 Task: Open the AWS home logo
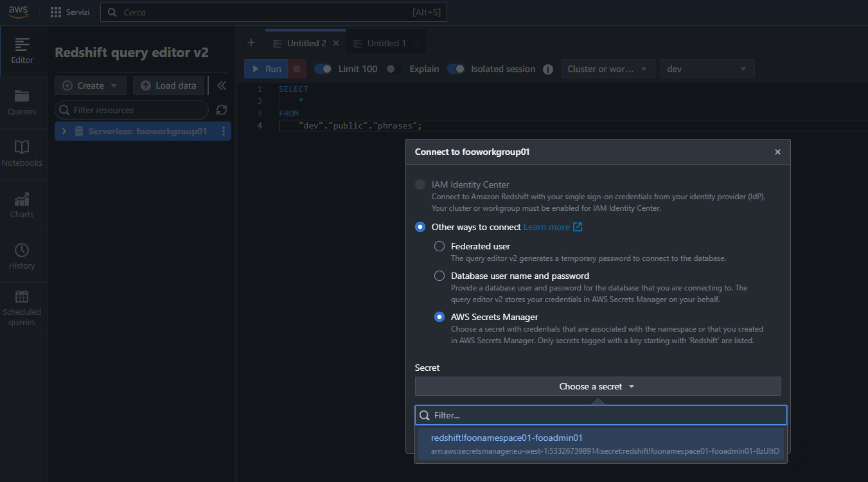coord(19,12)
